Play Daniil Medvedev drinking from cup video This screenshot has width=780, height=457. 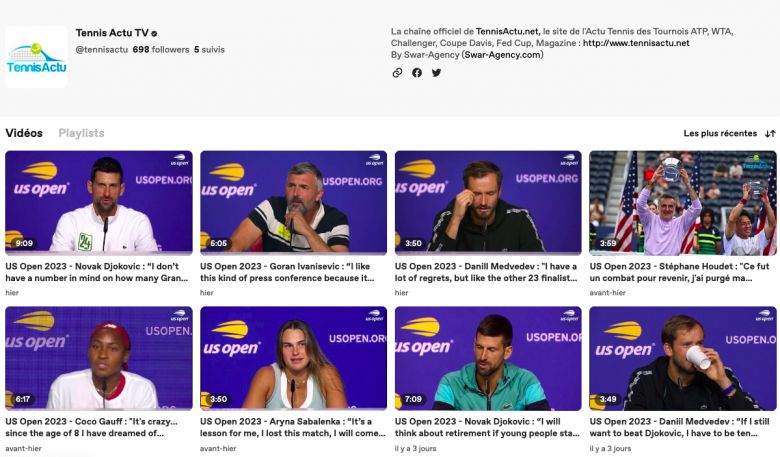pos(682,357)
